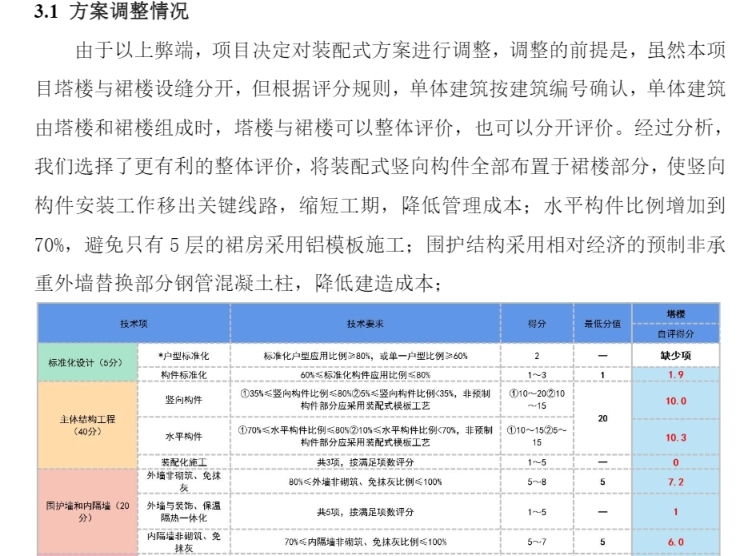Image resolution: width=744 pixels, height=556 pixels.
Task: Select the red 7.2 score value
Action: tap(676, 481)
